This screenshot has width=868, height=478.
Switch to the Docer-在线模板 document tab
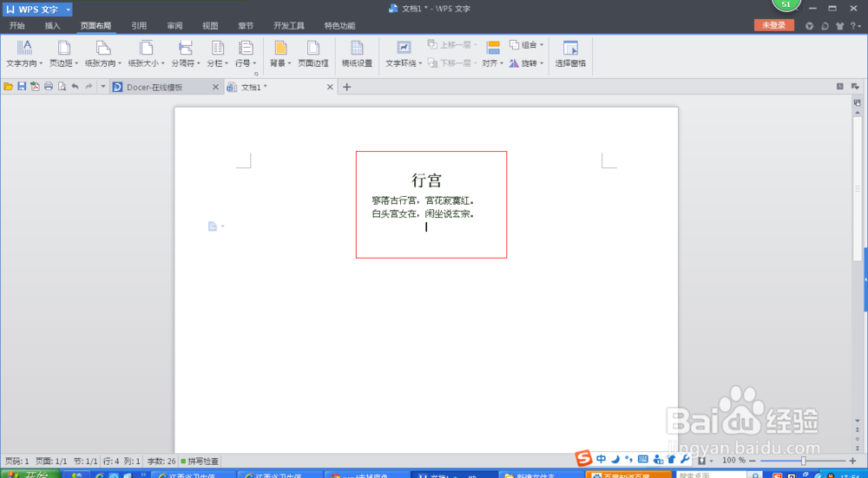pos(166,87)
